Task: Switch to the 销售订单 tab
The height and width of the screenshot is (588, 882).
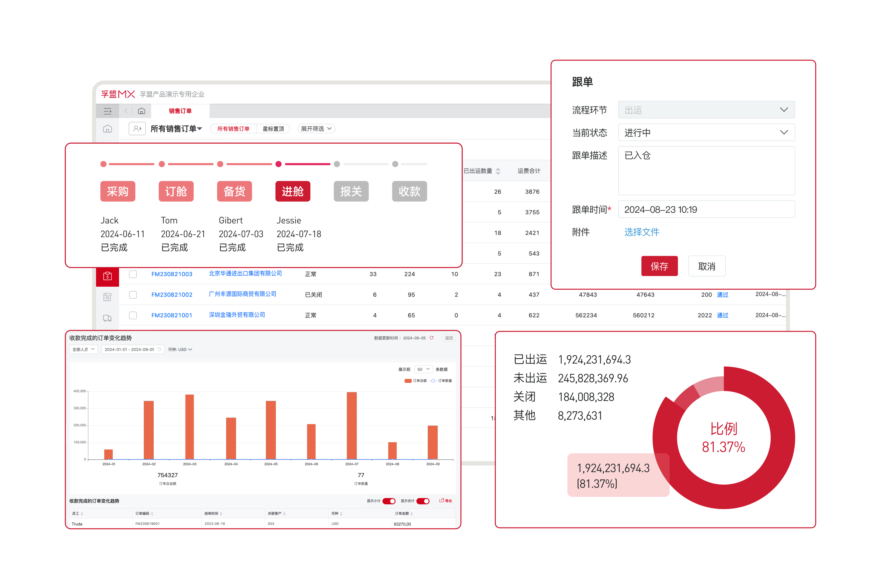Action: pyautogui.click(x=180, y=111)
